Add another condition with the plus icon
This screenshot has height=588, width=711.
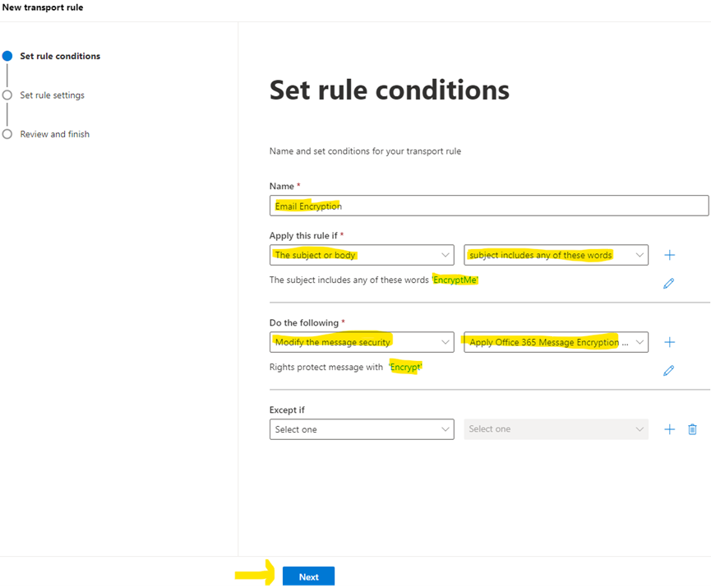tap(669, 255)
